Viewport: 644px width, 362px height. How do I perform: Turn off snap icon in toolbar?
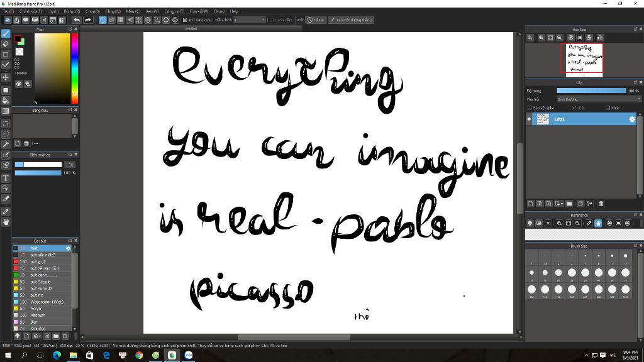click(x=103, y=19)
